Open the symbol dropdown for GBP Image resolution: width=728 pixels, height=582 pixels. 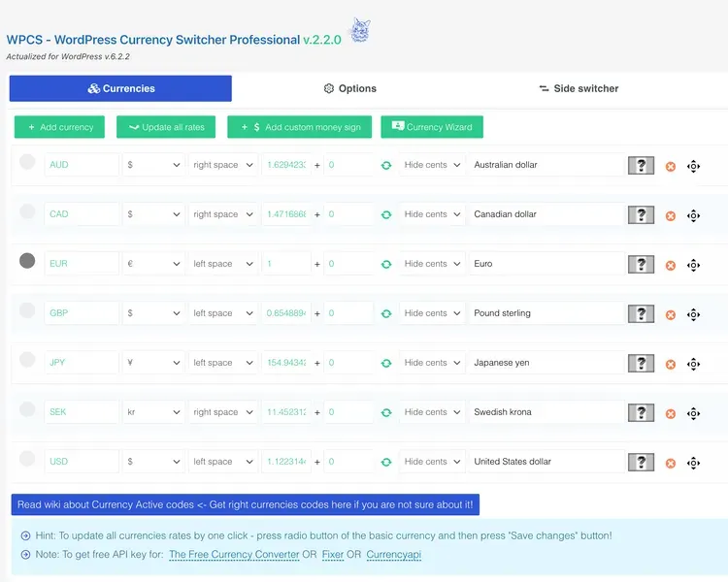(x=153, y=313)
